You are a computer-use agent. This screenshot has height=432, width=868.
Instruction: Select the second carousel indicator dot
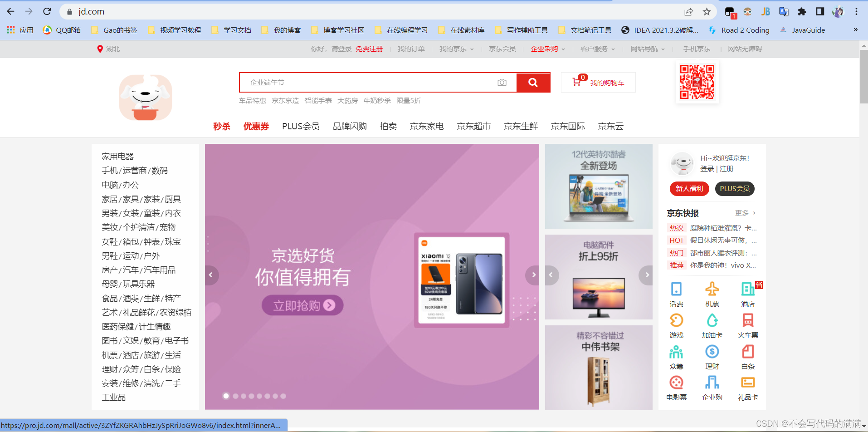[235, 396]
